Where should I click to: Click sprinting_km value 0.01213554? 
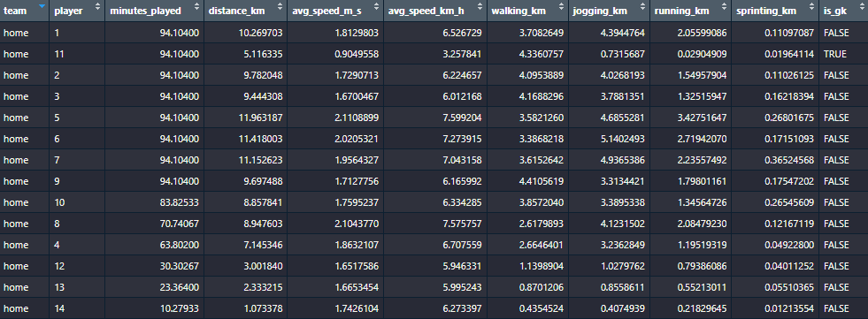click(x=789, y=308)
